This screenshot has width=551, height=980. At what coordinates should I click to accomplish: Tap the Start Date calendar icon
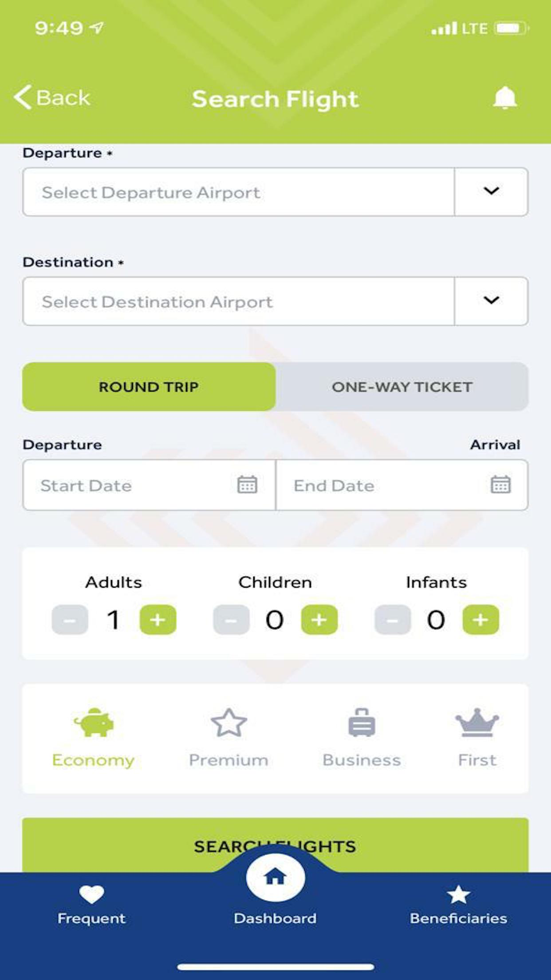247,484
